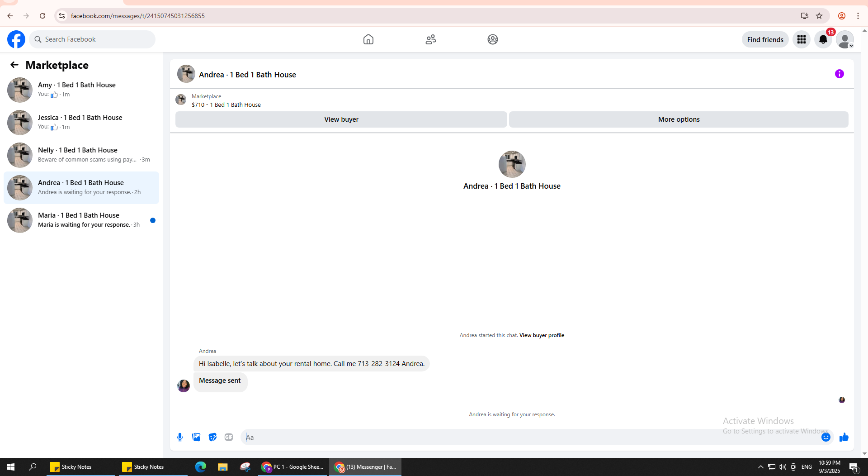
Task: Choose a GIF
Action: [x=229, y=437]
